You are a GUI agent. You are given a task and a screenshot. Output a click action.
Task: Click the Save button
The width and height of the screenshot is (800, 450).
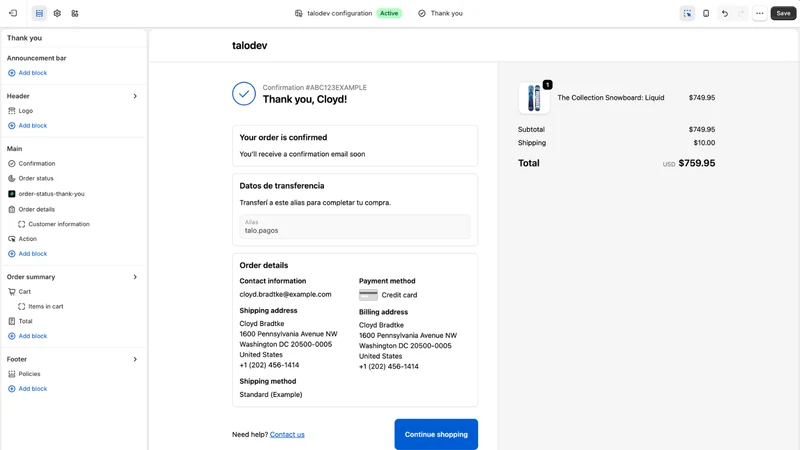click(x=783, y=13)
